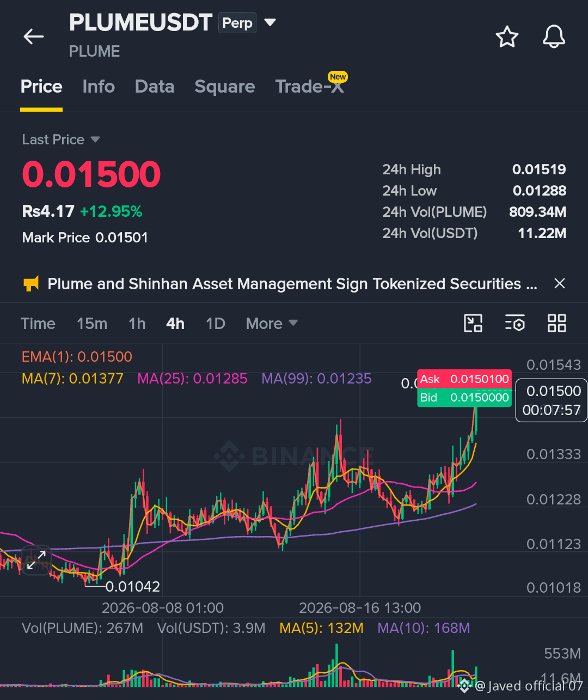Click the current price 0.01500 countdown box
Screen dimensions: 588x700
point(552,400)
